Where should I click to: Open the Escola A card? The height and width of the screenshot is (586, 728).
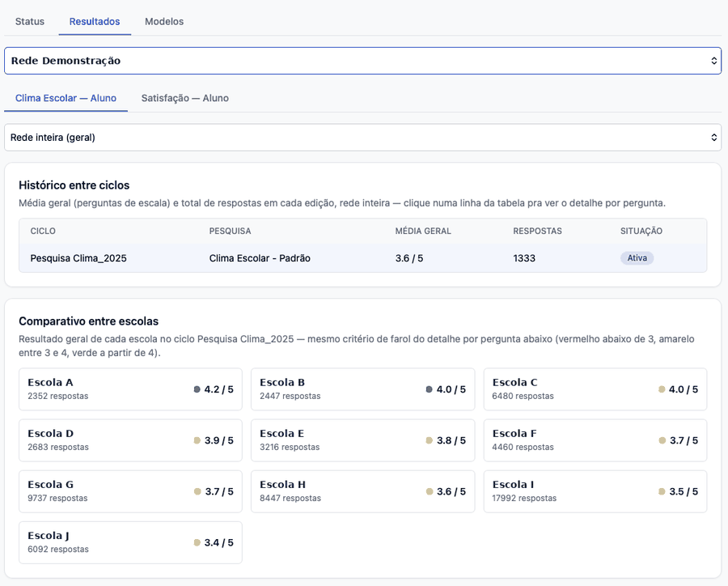coord(130,389)
